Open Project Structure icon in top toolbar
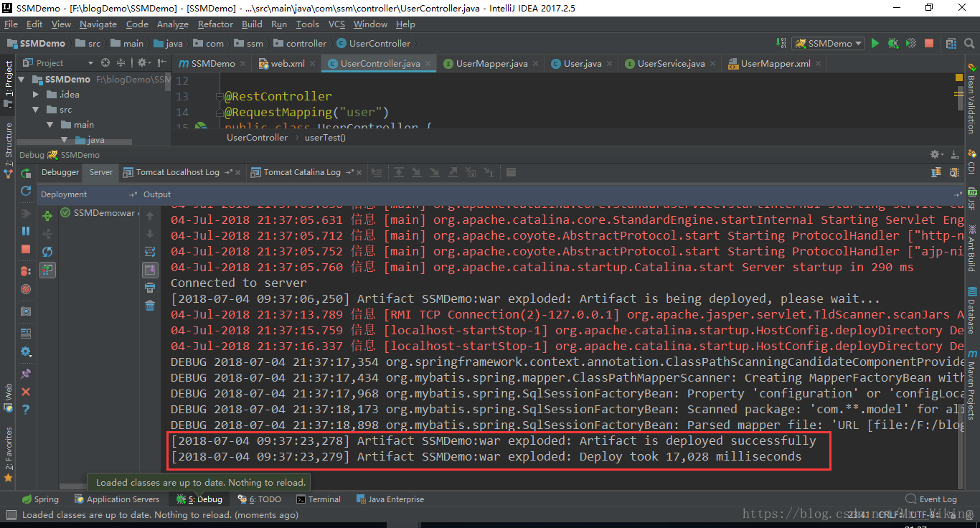This screenshot has width=980, height=528. tap(953, 43)
